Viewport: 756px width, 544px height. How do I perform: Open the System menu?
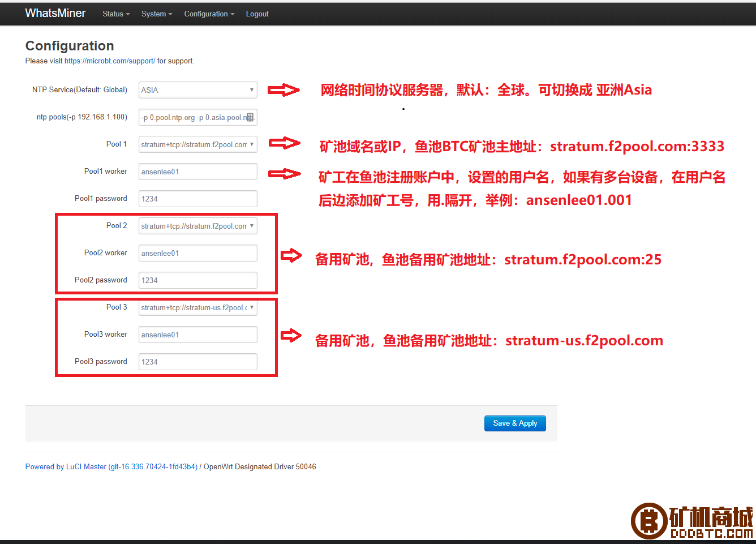(x=157, y=14)
